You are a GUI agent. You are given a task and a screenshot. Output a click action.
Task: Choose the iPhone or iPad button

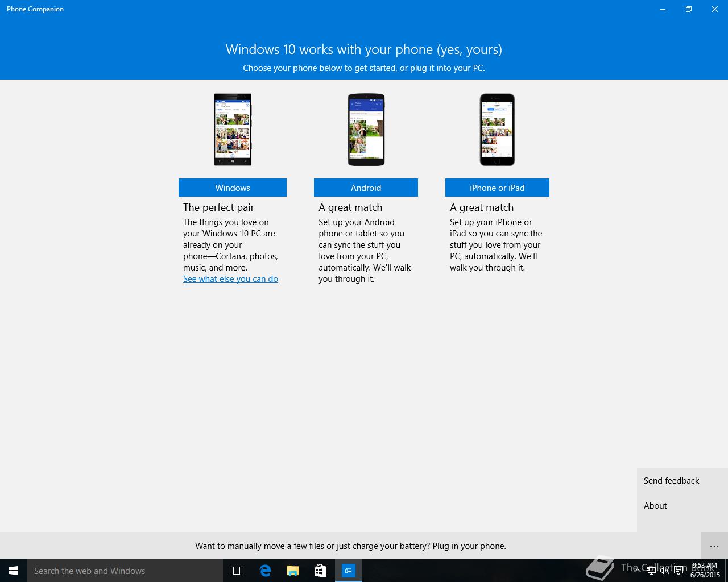click(x=497, y=188)
